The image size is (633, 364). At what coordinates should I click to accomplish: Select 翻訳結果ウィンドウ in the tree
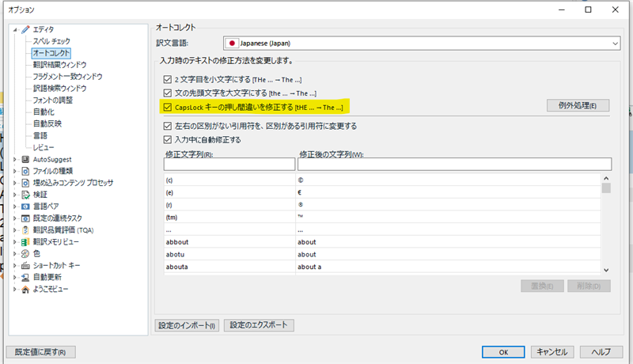60,65
